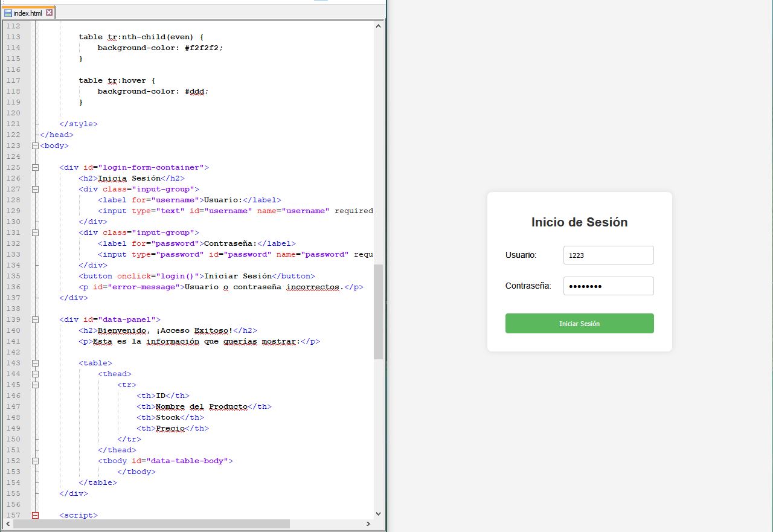Collapse the table element fold marker
Viewport: 773px width, 532px height.
35,363
